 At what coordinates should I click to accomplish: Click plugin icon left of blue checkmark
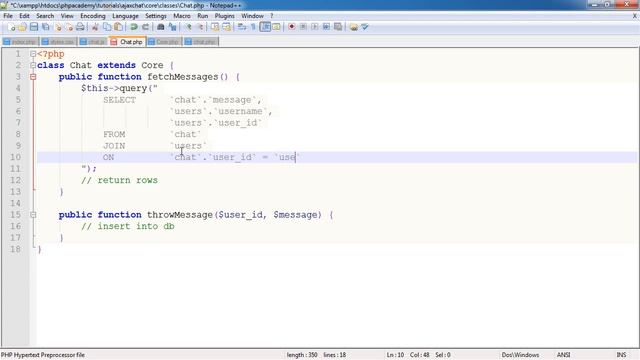(353, 27)
